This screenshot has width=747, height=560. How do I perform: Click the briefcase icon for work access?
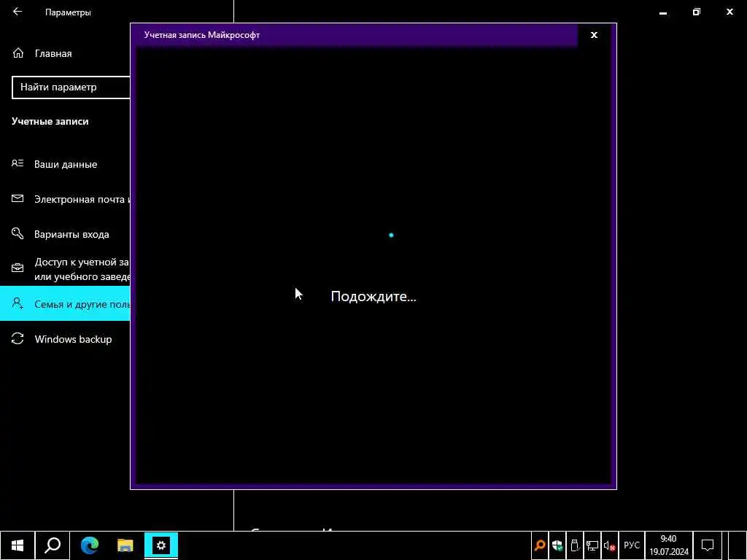point(18,268)
